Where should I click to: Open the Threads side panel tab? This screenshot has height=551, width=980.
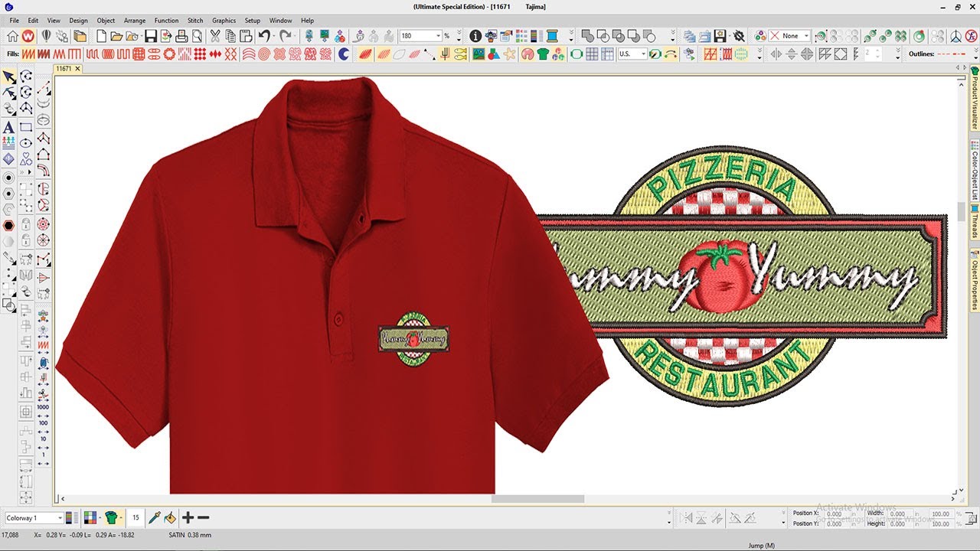click(975, 223)
